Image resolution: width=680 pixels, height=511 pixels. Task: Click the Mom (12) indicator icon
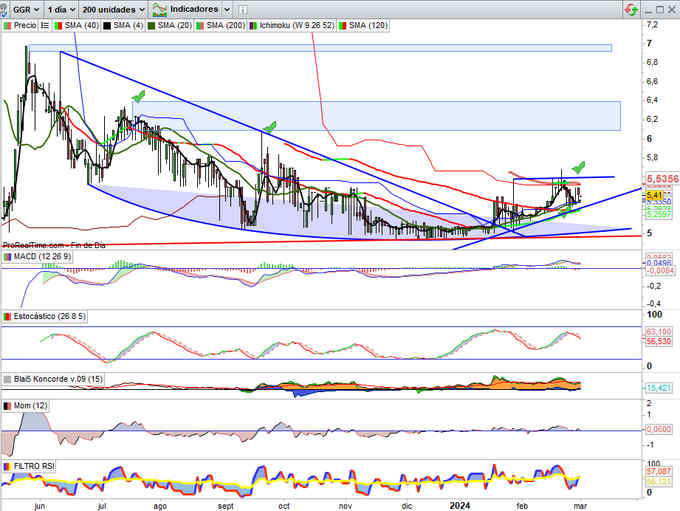click(x=8, y=406)
